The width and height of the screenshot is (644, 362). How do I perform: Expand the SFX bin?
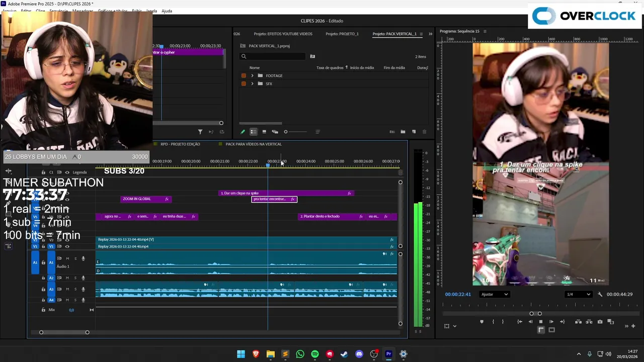click(x=252, y=84)
